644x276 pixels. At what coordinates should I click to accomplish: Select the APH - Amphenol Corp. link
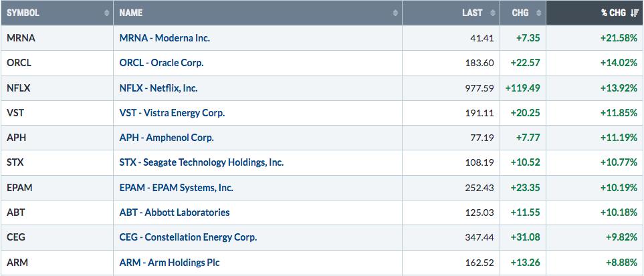(x=167, y=138)
